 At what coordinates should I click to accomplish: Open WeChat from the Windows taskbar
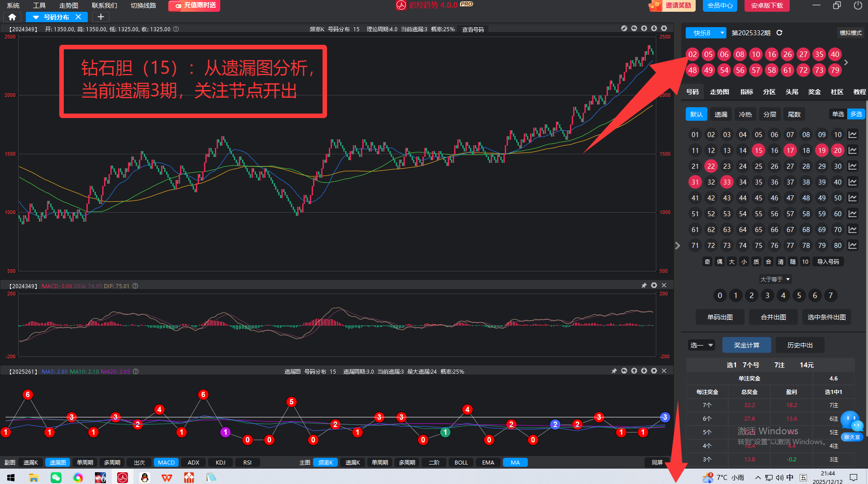[x=56, y=477]
